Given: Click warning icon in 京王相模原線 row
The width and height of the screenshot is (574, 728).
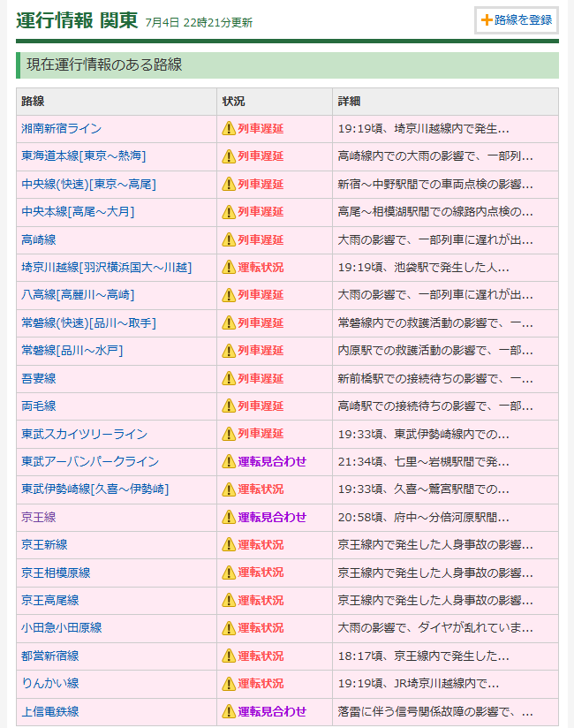Looking at the screenshot, I should tap(229, 573).
